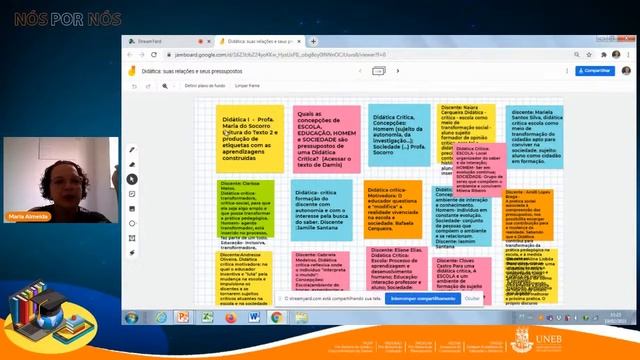
Task: Redo the last Jamboard action
Action: click(x=148, y=86)
